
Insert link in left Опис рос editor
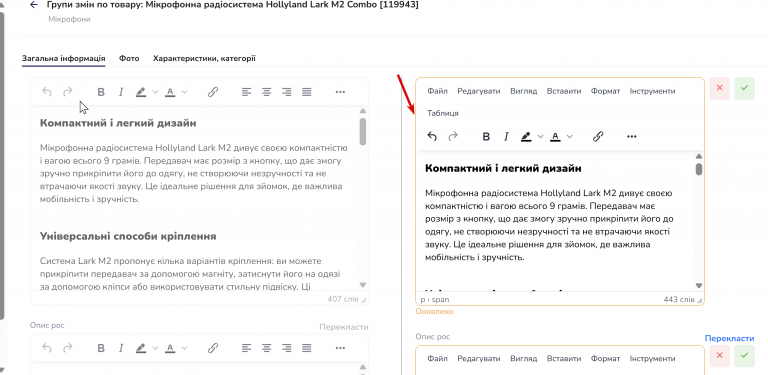pos(213,348)
